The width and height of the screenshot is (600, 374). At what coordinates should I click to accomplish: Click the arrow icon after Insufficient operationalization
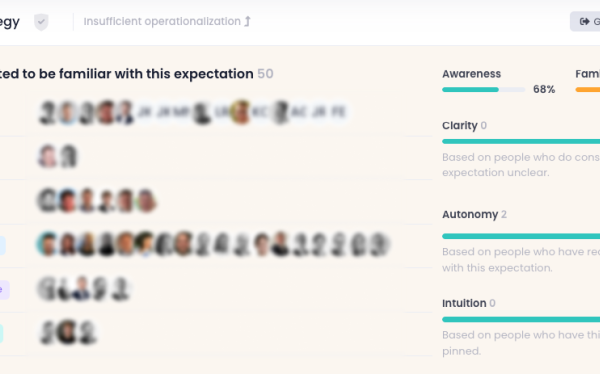(248, 21)
